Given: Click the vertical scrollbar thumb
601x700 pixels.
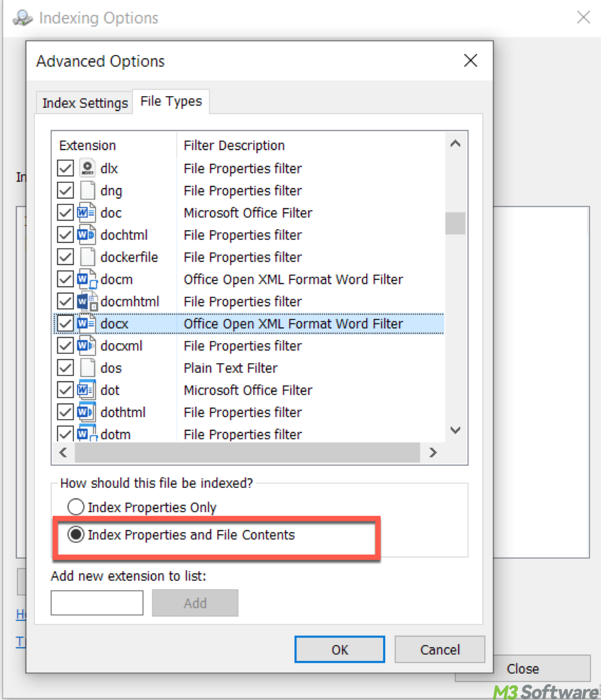Looking at the screenshot, I should coord(455,223).
